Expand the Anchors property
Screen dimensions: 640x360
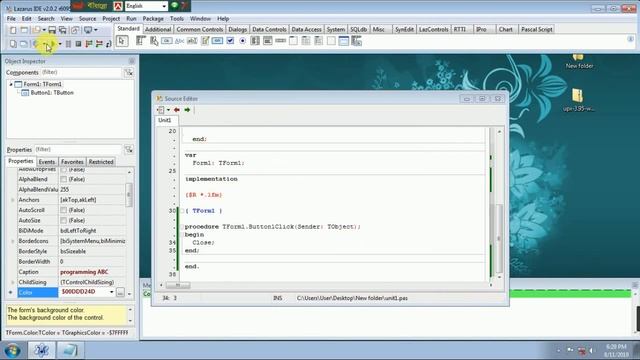pyautogui.click(x=13, y=200)
